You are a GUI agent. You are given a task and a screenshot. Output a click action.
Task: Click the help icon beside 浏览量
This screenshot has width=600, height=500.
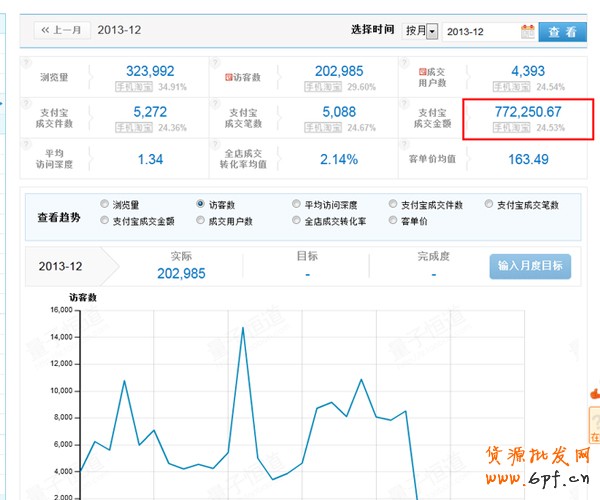point(26,62)
